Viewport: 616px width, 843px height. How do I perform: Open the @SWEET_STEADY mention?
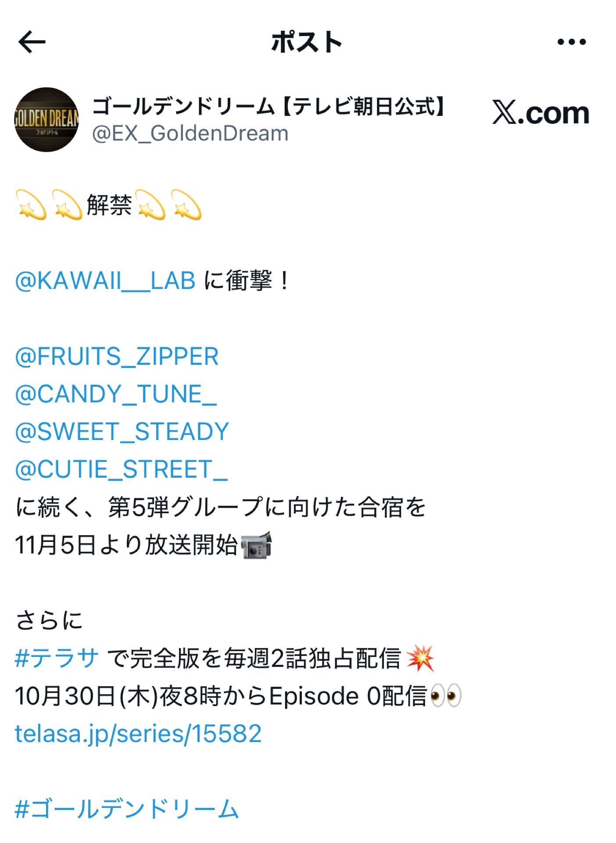pyautogui.click(x=122, y=432)
